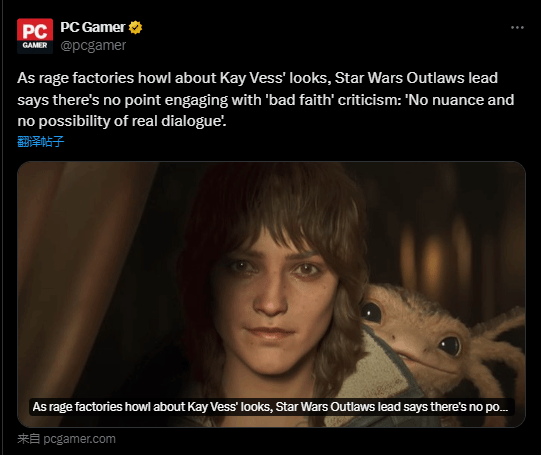Select the PC Gamer display name
Screen dimensions: 541x455
[92, 27]
